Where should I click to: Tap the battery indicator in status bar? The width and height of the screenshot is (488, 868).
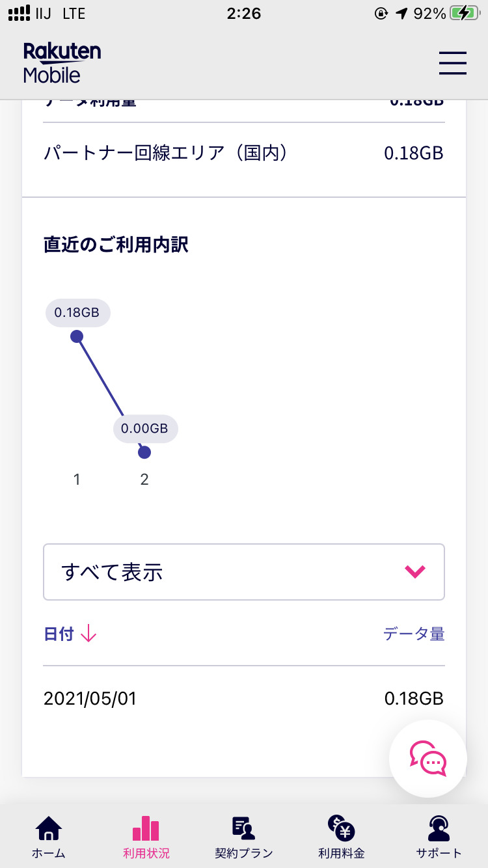click(x=467, y=14)
